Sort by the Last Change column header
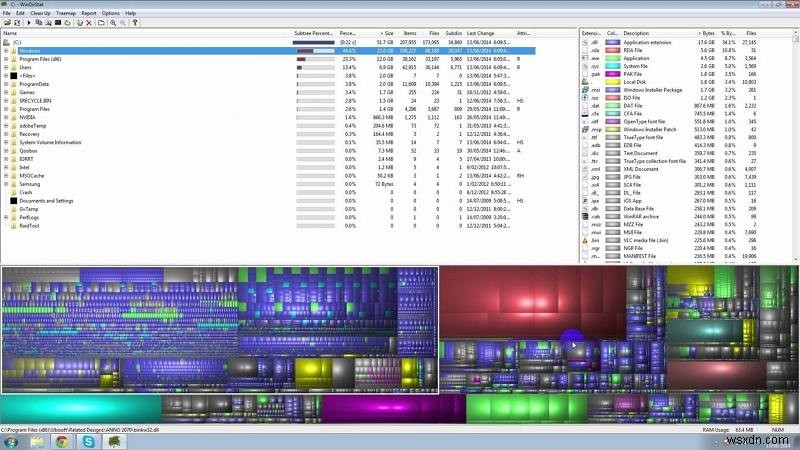The image size is (800, 450). (x=489, y=33)
